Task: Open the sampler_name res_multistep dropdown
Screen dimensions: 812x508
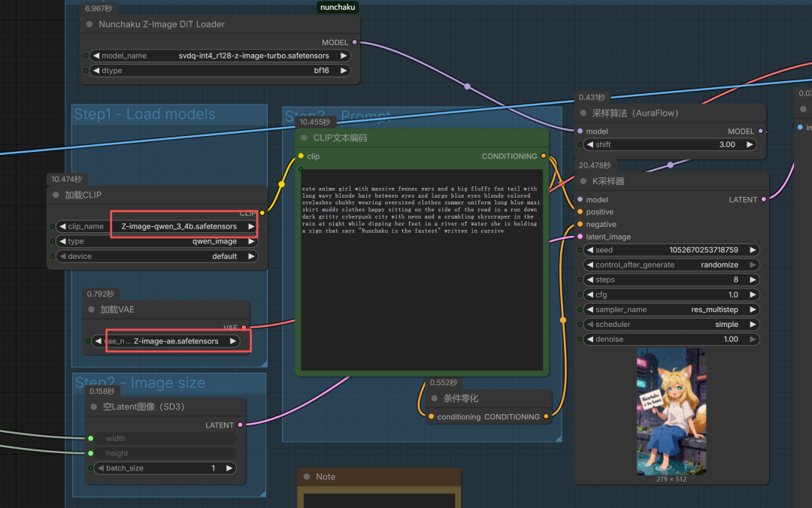Action: click(x=671, y=310)
